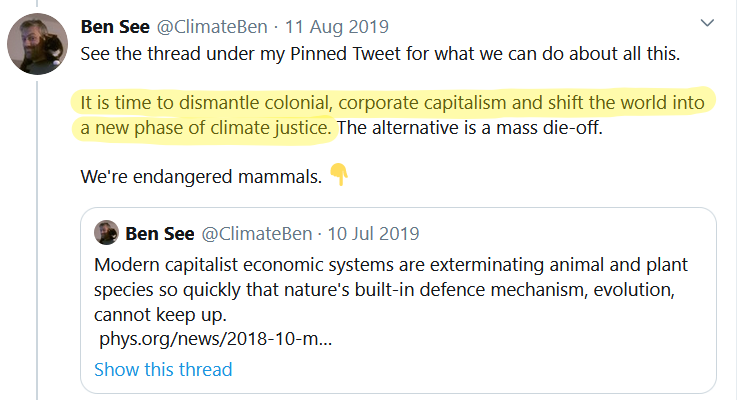Click Ben See name in quoted tweet
Viewport: 744px width, 400px height.
(160, 233)
